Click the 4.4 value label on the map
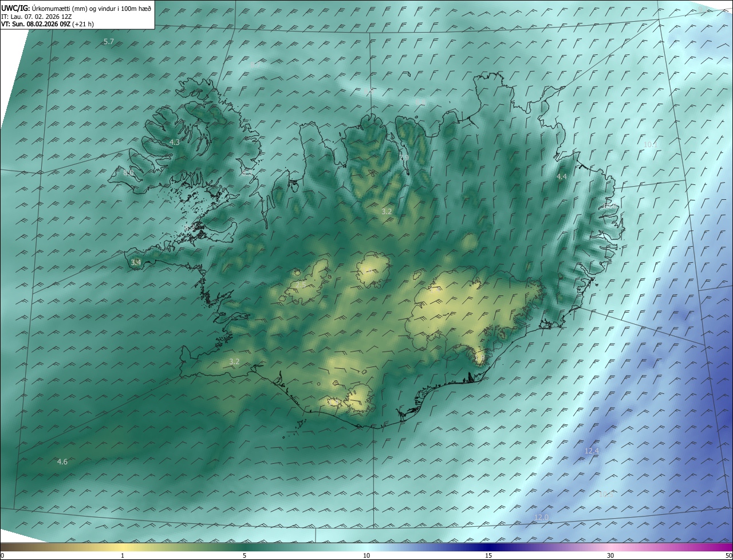 coord(562,177)
